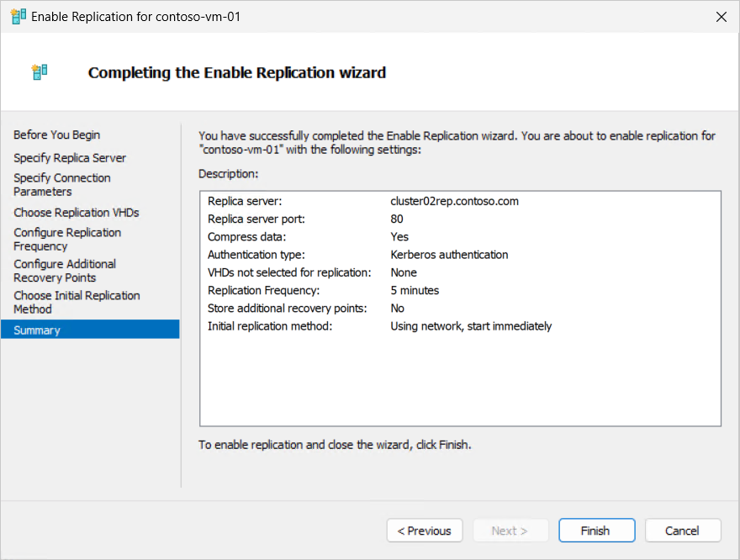Click the disabled Next button
This screenshot has width=740, height=560.
click(510, 531)
